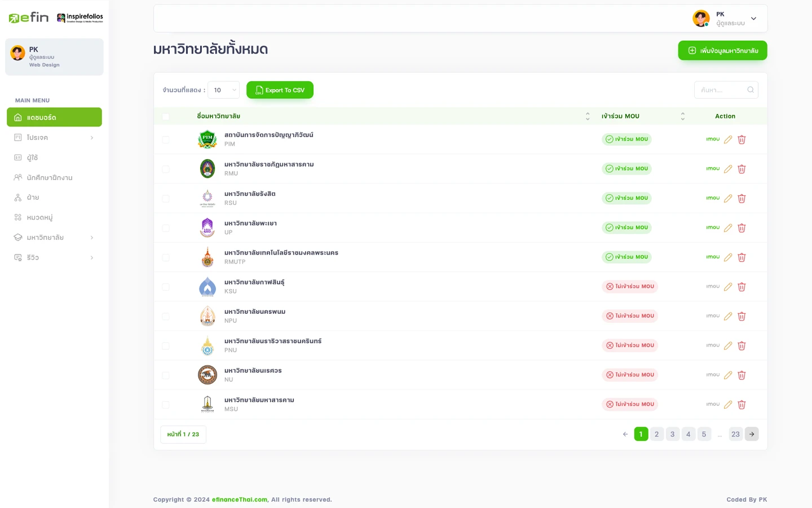Tick the select-all checkbox in table header
812x508 pixels.
tap(165, 117)
